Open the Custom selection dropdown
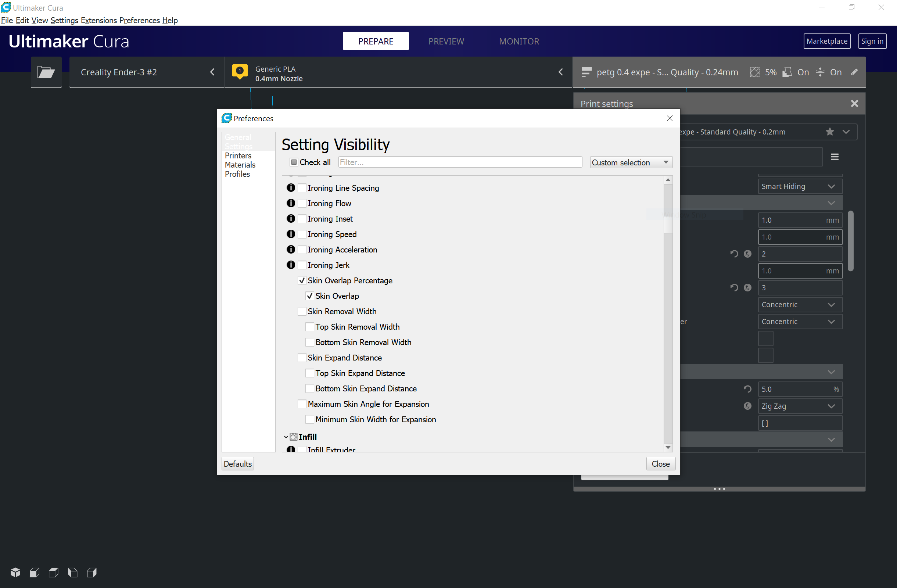Viewport: 897px width, 588px height. [x=631, y=162]
